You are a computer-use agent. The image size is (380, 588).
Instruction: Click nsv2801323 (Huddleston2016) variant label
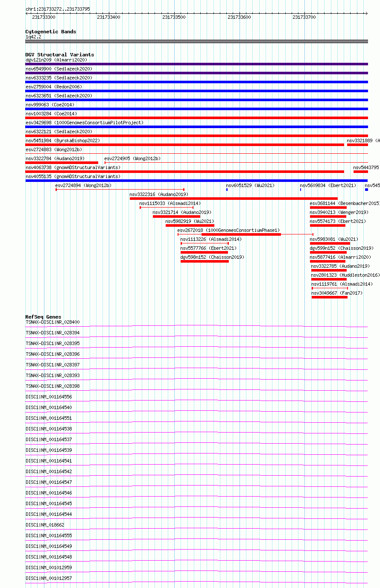click(x=345, y=275)
